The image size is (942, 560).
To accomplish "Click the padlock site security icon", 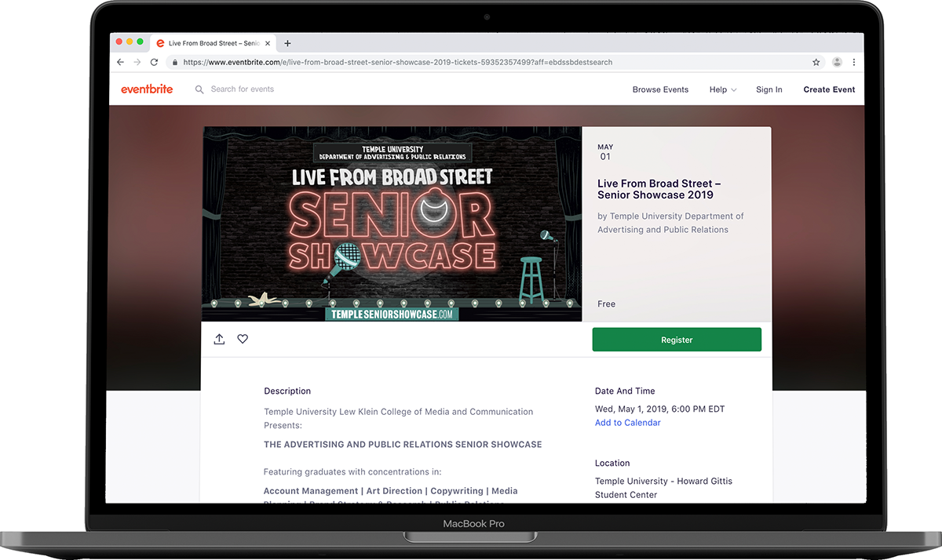I will (174, 63).
